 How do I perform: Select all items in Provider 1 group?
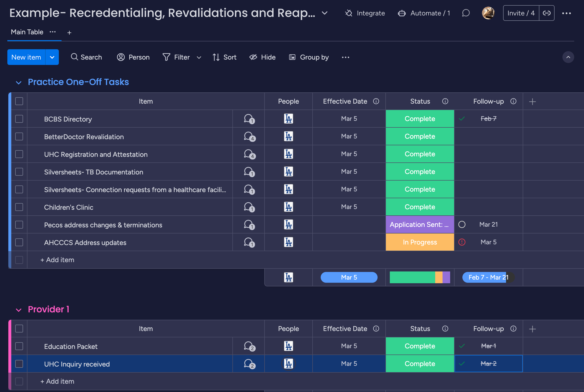19,329
